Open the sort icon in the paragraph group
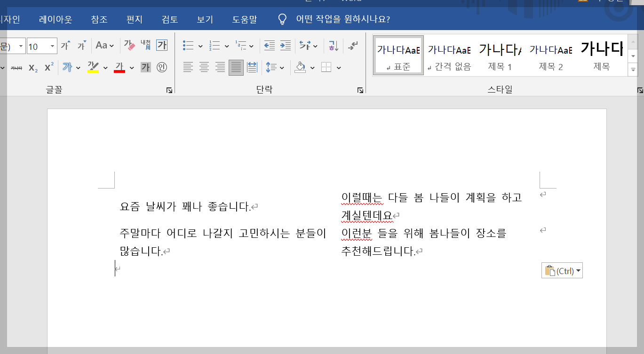 [333, 45]
